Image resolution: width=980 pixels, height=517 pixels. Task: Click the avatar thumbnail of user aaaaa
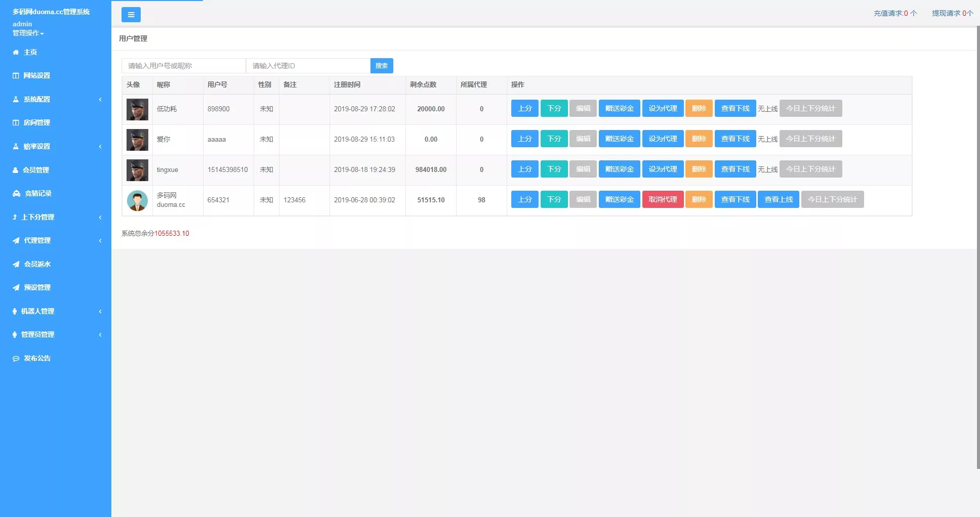(x=137, y=140)
